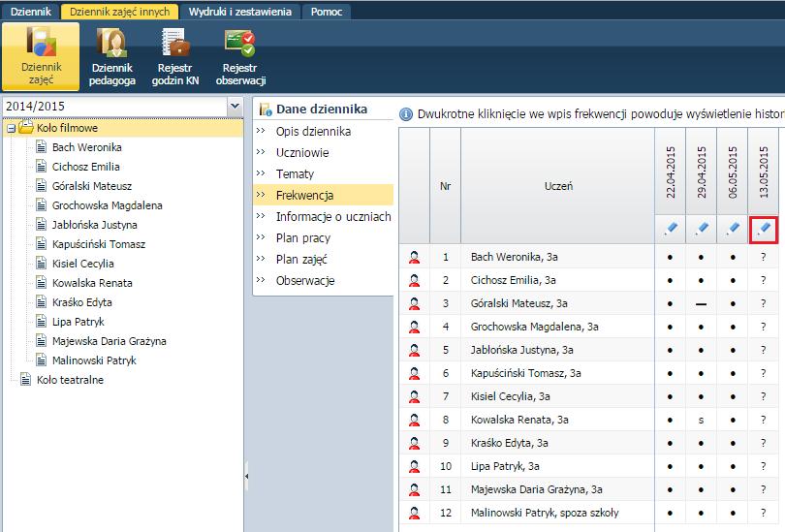Select Malinowski Patryk in the tree
The image size is (785, 532).
coord(94,360)
